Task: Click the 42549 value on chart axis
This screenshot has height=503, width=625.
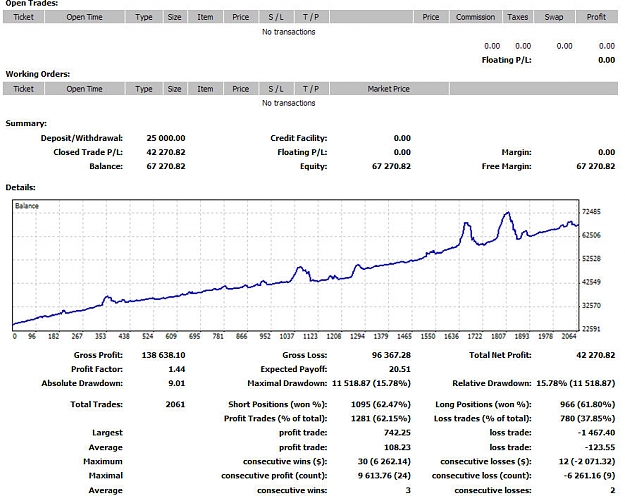Action: [591, 282]
